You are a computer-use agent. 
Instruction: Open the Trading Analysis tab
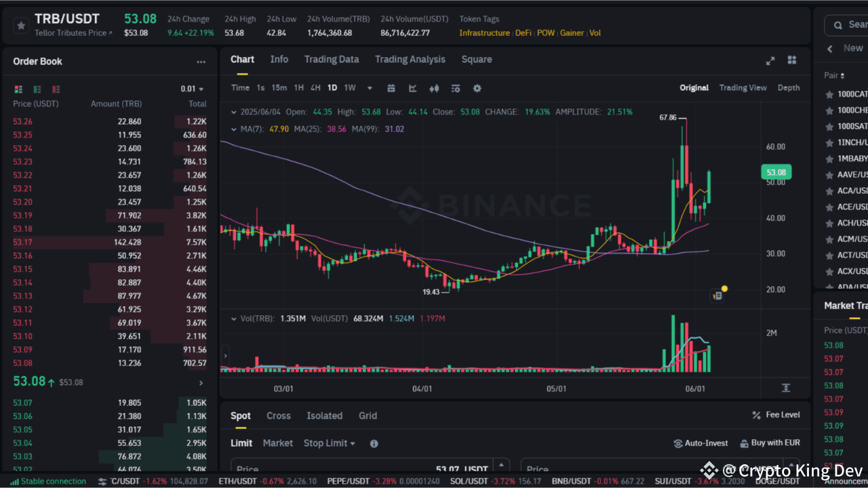(x=410, y=60)
